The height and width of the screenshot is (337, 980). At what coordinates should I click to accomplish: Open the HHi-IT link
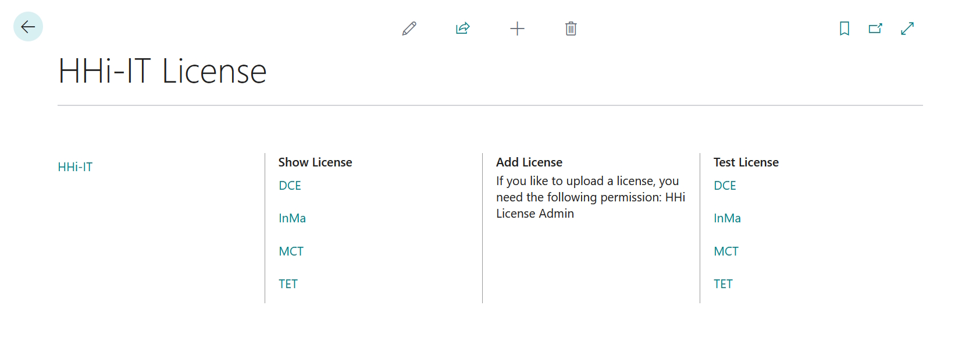tap(75, 167)
